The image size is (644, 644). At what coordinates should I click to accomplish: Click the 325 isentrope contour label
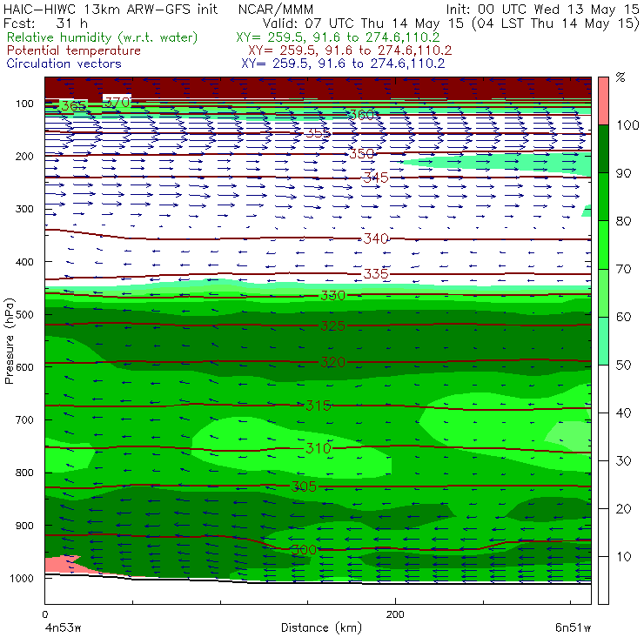(x=332, y=325)
